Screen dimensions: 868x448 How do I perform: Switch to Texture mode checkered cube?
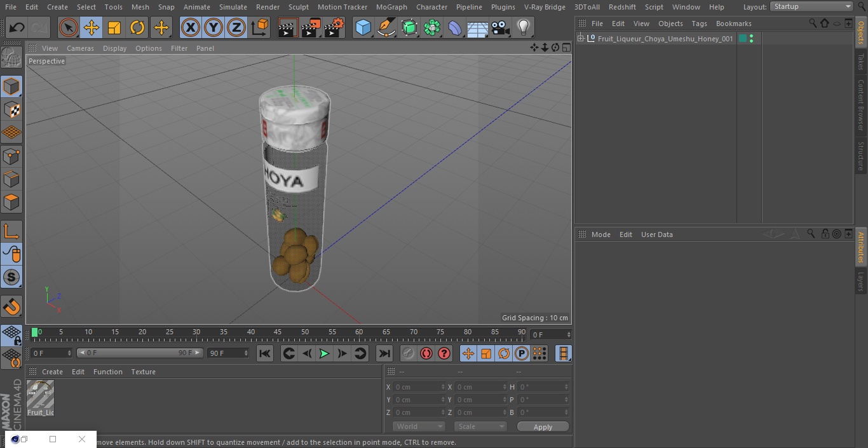11,109
